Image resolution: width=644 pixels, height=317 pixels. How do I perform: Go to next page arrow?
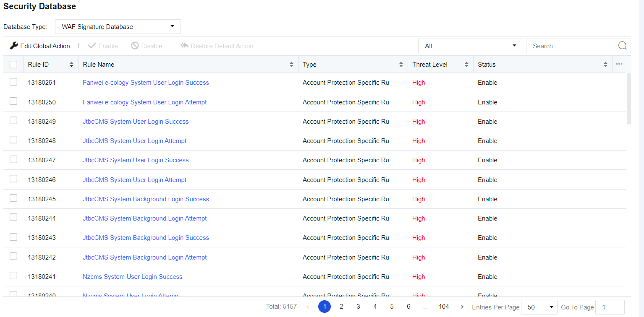[x=462, y=307]
